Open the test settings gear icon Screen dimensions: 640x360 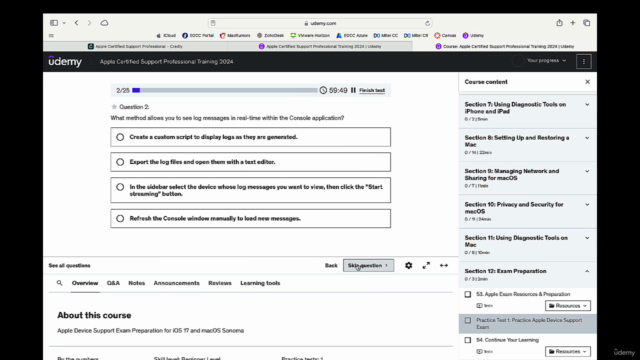[408, 266]
